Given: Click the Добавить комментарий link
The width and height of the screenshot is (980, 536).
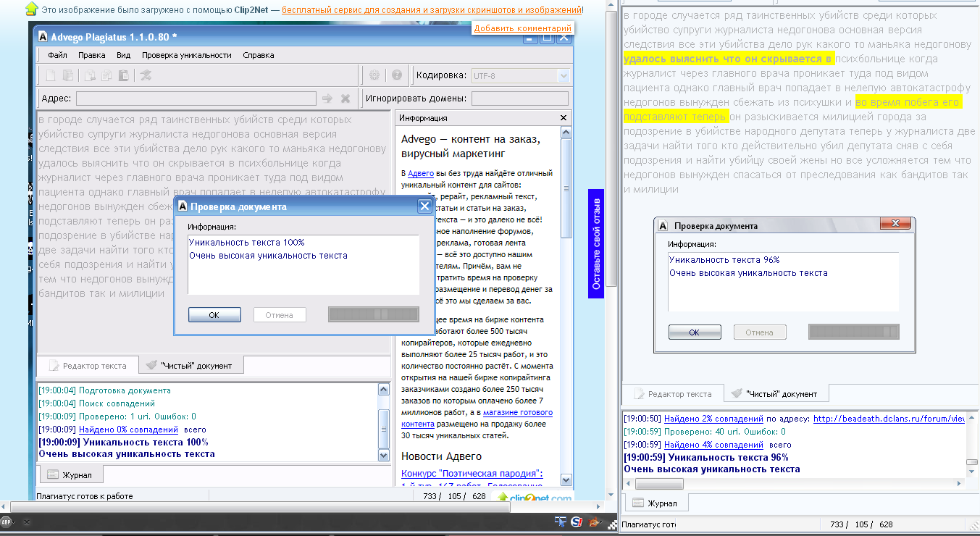Looking at the screenshot, I should 523,28.
